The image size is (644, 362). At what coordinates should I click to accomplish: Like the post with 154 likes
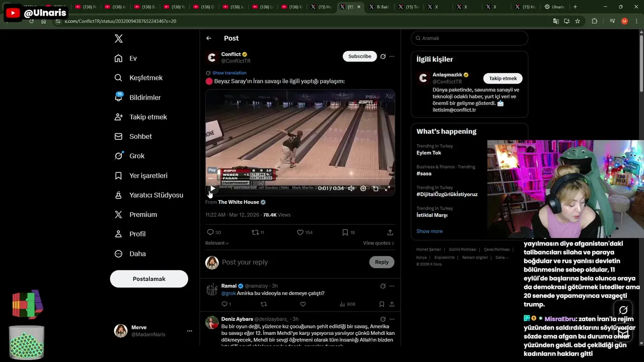tap(304, 232)
